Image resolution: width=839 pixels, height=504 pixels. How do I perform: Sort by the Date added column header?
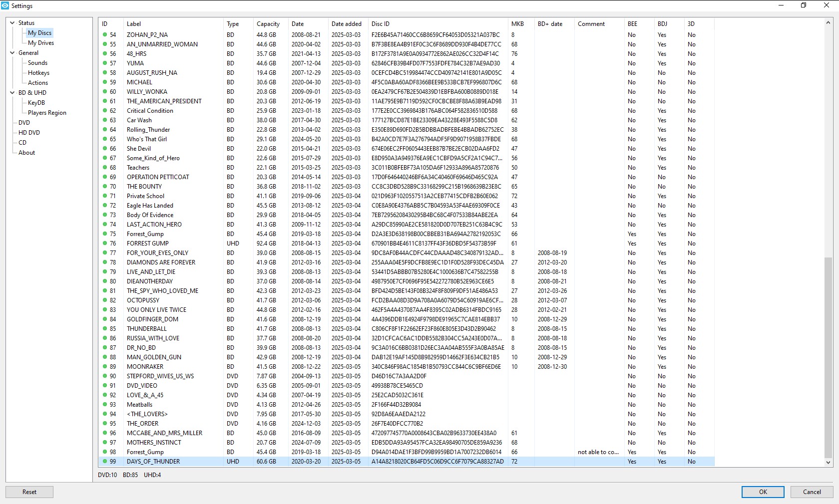click(x=348, y=24)
